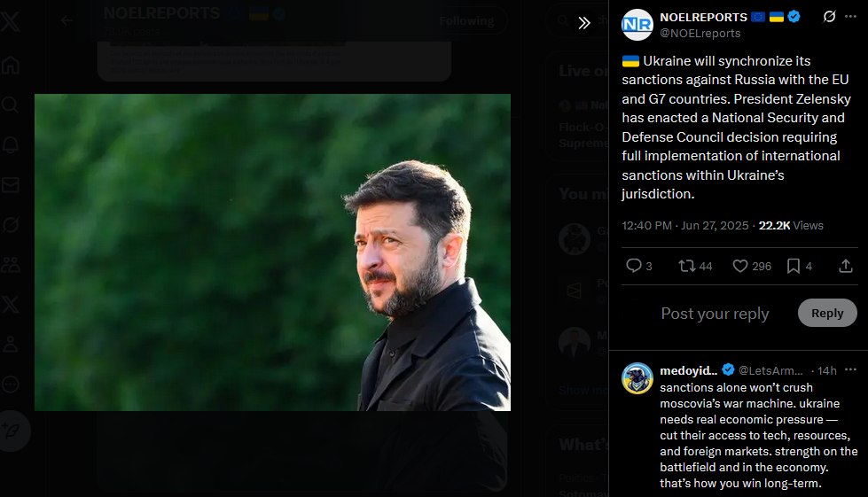
Task: Open Grok icon in sidebar
Action: (11, 224)
